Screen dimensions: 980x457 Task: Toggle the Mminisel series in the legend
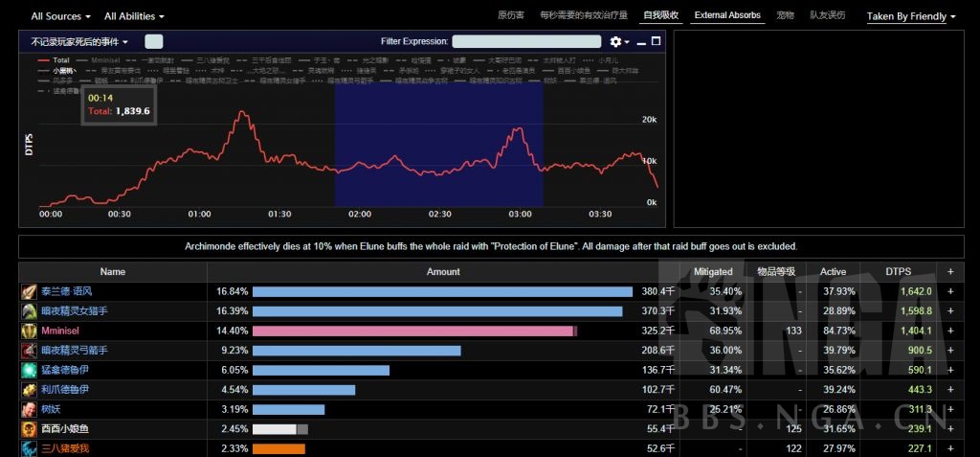(100, 60)
